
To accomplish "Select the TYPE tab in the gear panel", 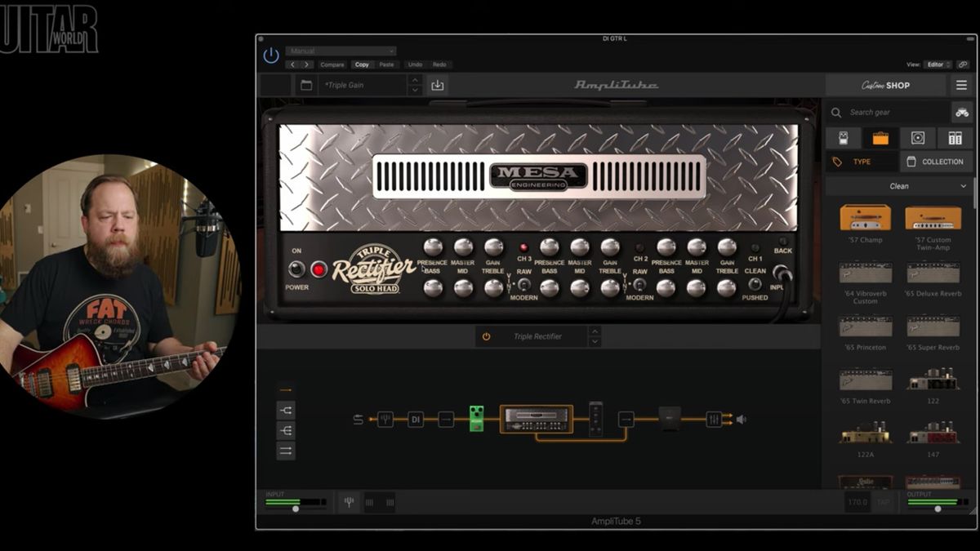I will [862, 161].
